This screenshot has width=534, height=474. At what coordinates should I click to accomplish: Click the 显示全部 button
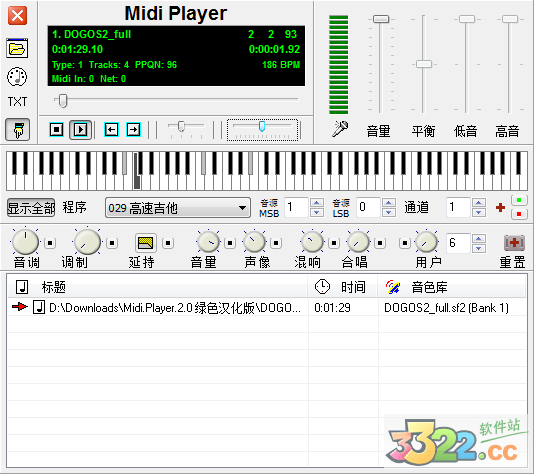tap(31, 208)
